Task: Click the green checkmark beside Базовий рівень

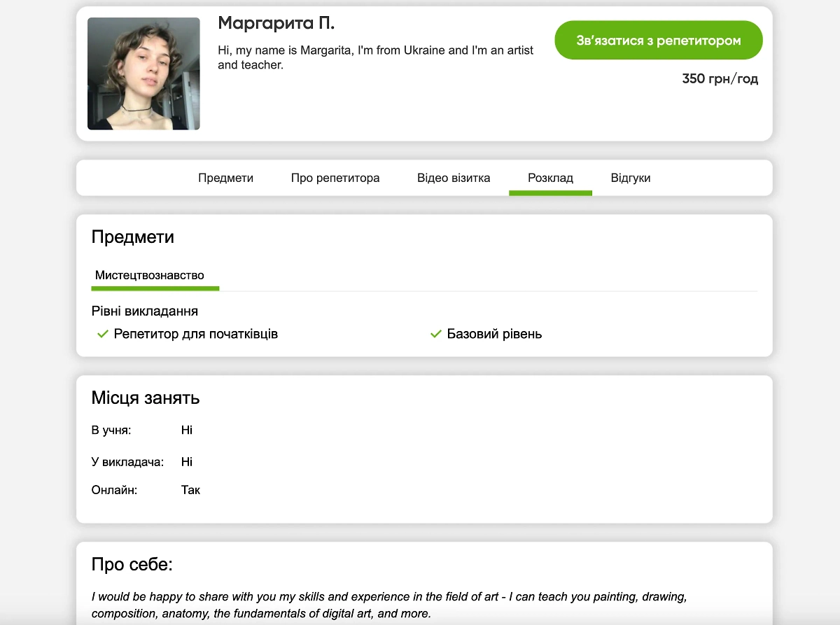Action: pos(435,335)
